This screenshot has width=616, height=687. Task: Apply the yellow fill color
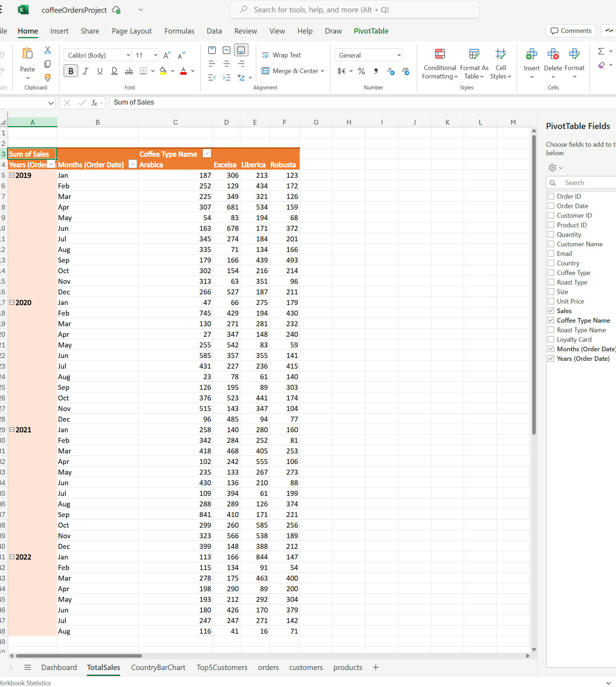[x=163, y=71]
